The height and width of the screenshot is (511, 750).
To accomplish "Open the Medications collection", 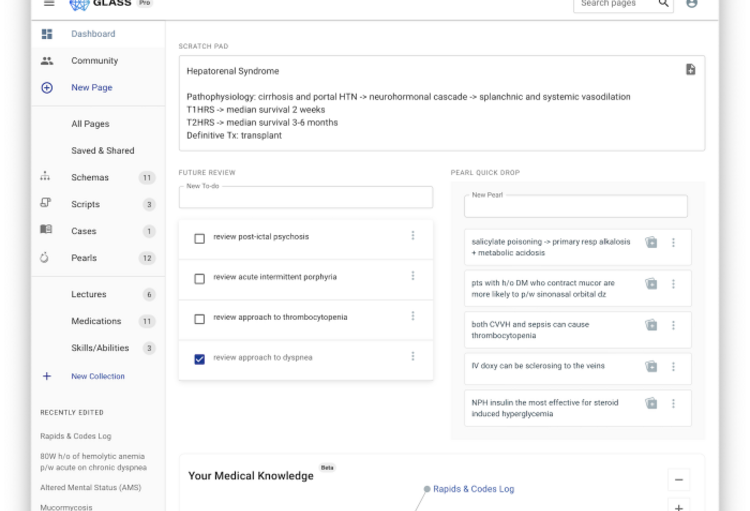I will click(96, 321).
